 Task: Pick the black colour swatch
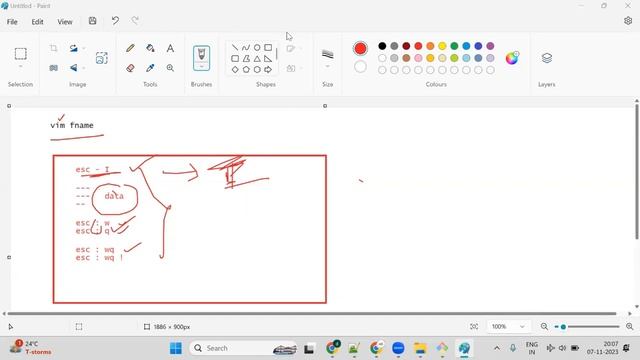[x=382, y=46]
